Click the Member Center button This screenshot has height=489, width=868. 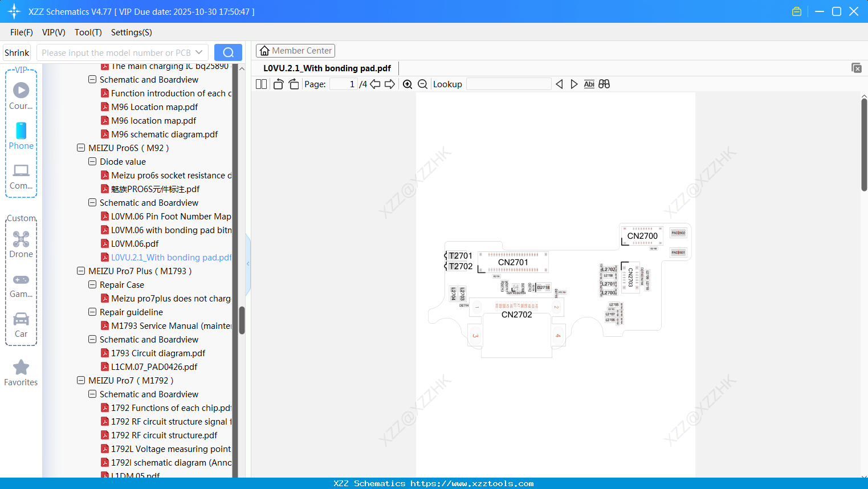point(295,50)
